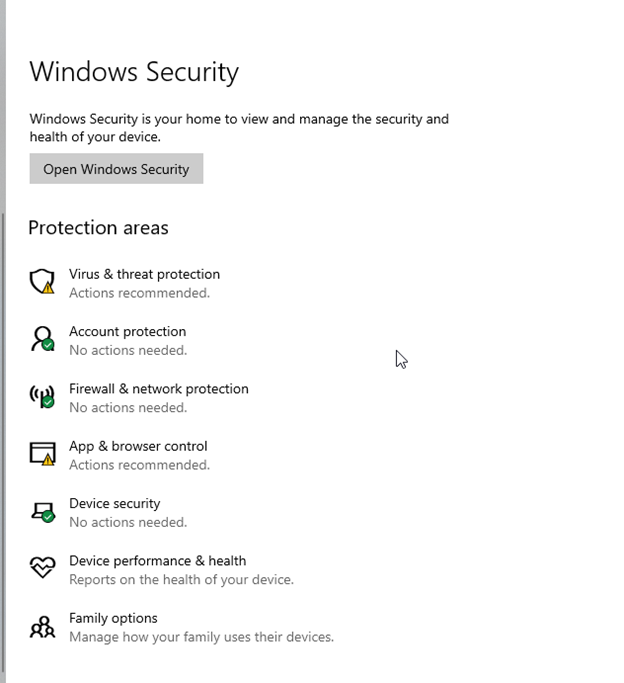Click the App & browser control window icon

click(x=42, y=453)
